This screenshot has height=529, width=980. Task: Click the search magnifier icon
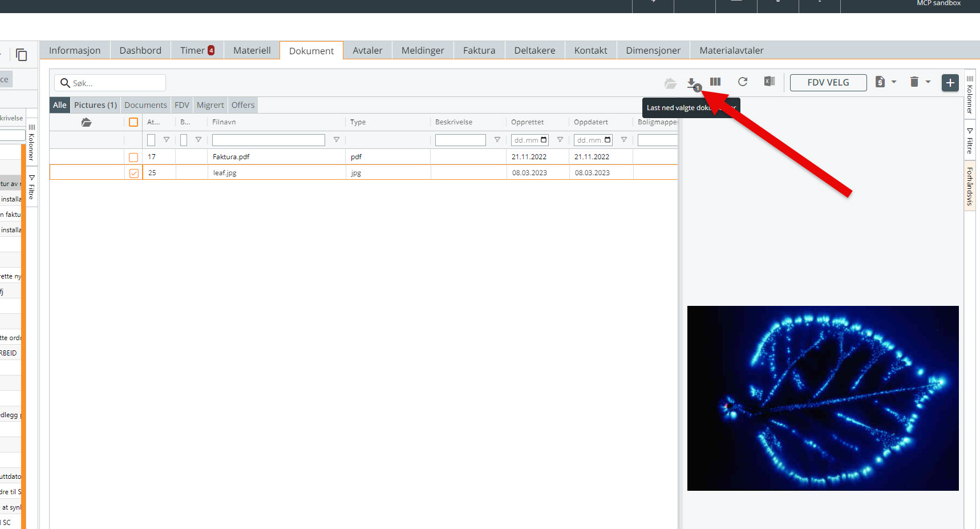tap(65, 83)
